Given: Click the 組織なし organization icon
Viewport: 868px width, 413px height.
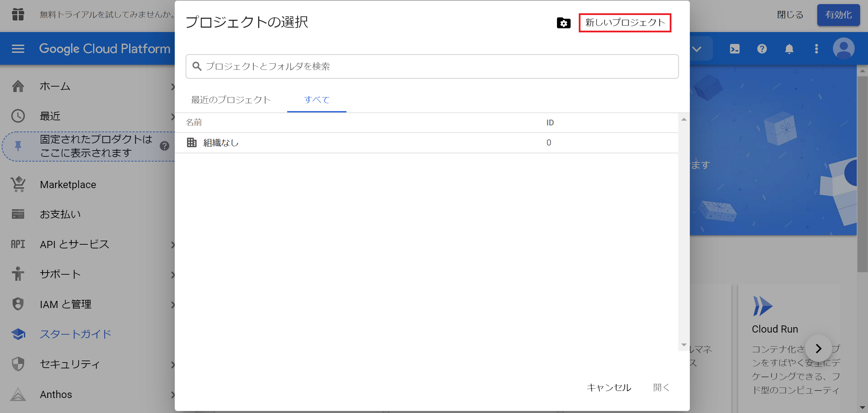Looking at the screenshot, I should (x=192, y=143).
